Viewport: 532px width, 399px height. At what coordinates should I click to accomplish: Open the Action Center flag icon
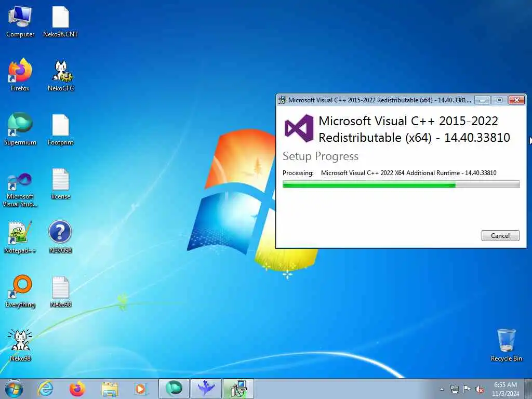467,389
